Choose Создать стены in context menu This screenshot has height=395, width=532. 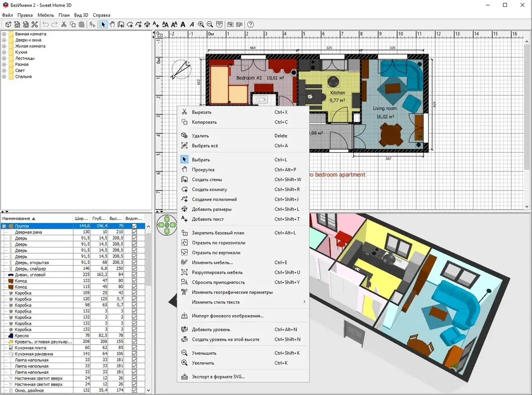243,179
